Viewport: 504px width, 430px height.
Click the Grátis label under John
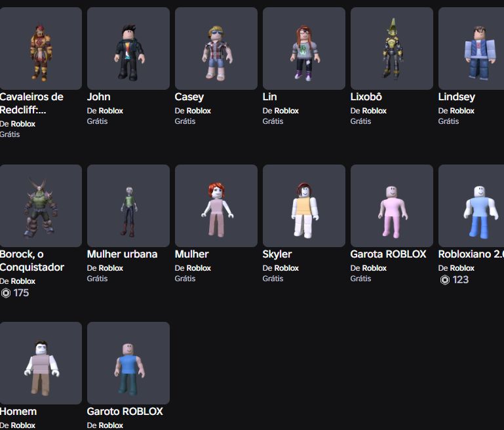coord(98,121)
